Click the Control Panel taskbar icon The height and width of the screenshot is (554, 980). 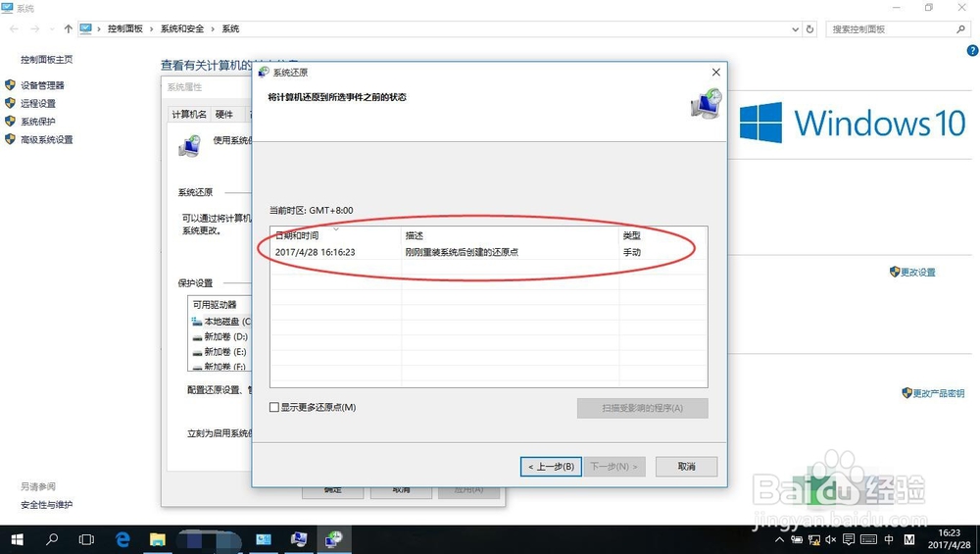tap(264, 539)
